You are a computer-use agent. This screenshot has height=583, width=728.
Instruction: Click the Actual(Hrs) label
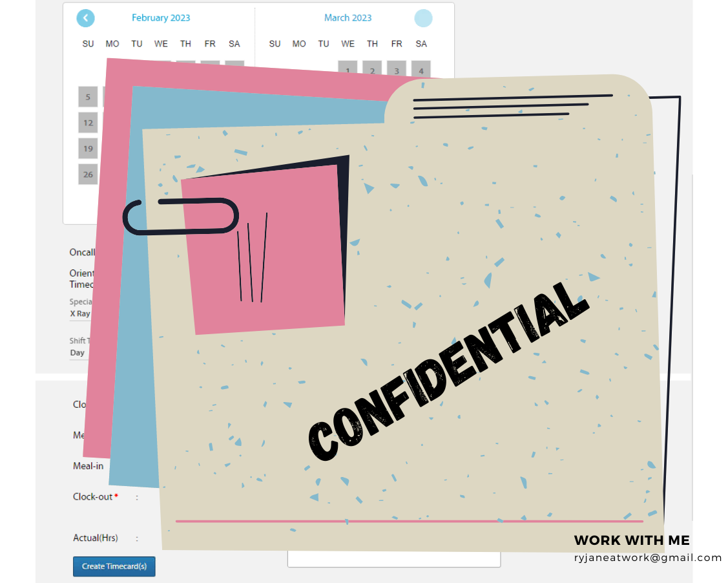tap(95, 538)
